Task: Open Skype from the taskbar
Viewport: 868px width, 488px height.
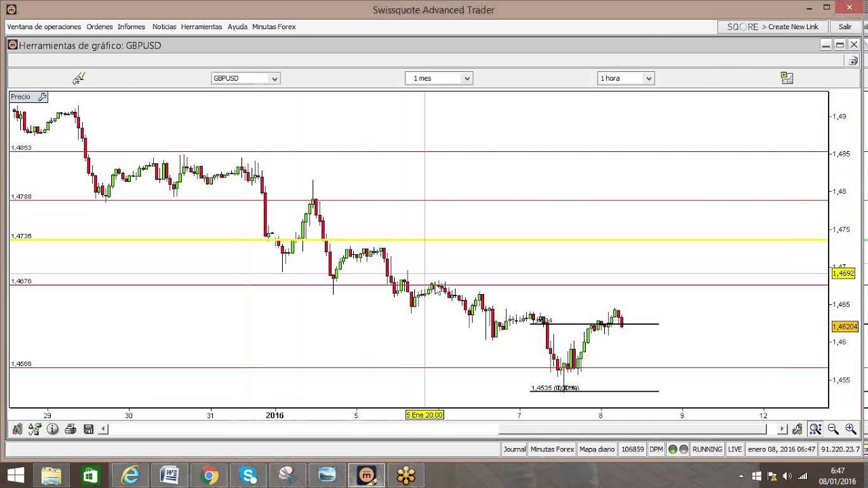Action: [248, 475]
